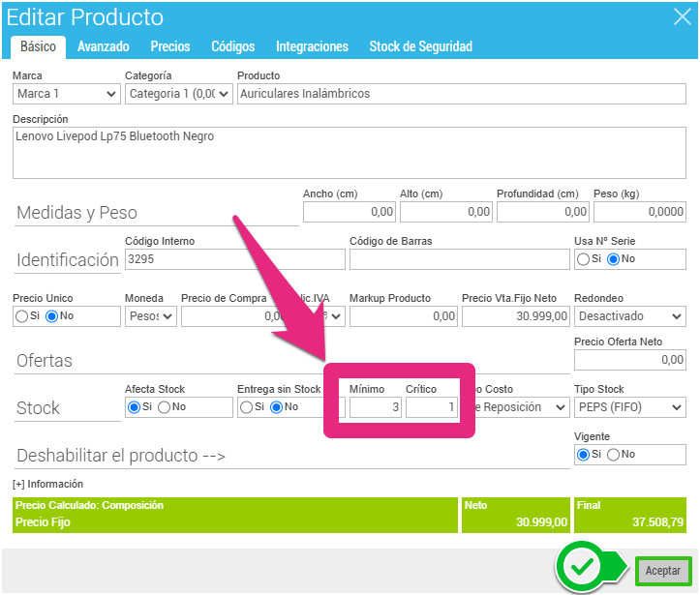Click the Mínimo stock input field
The height and width of the screenshot is (595, 700).
(x=375, y=408)
